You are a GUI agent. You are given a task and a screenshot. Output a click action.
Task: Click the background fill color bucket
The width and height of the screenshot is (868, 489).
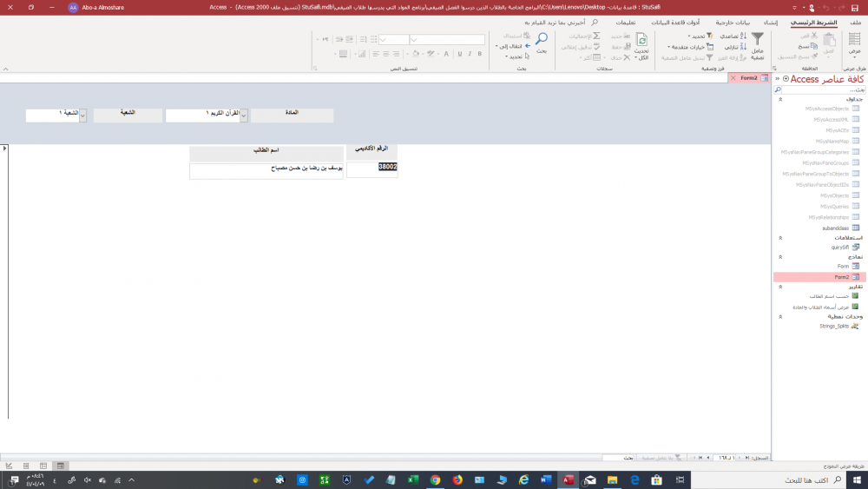tap(416, 54)
